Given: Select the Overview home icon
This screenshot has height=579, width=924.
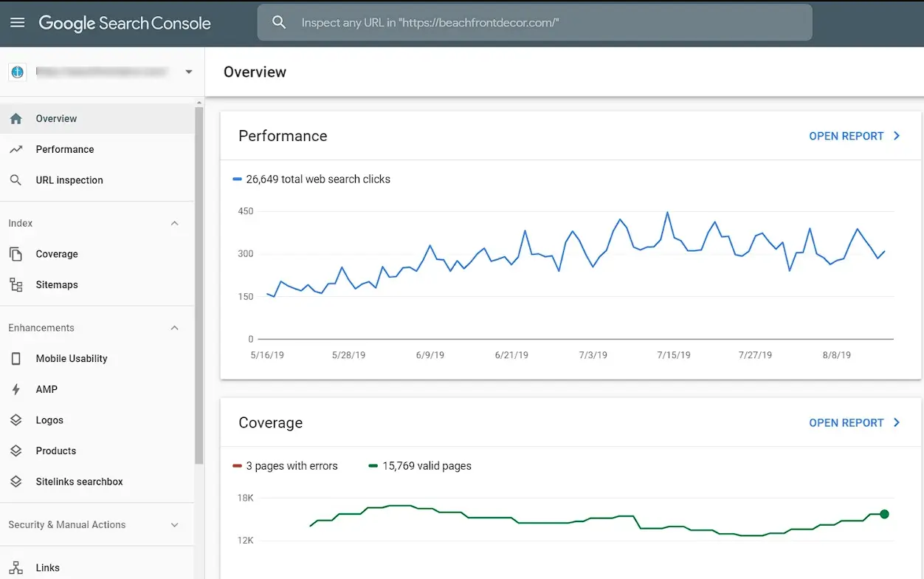Looking at the screenshot, I should pyautogui.click(x=16, y=118).
